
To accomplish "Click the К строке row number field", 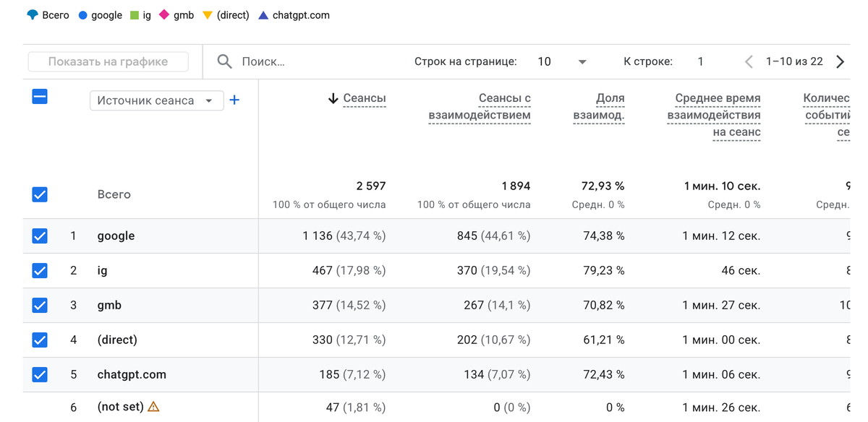I will (700, 61).
